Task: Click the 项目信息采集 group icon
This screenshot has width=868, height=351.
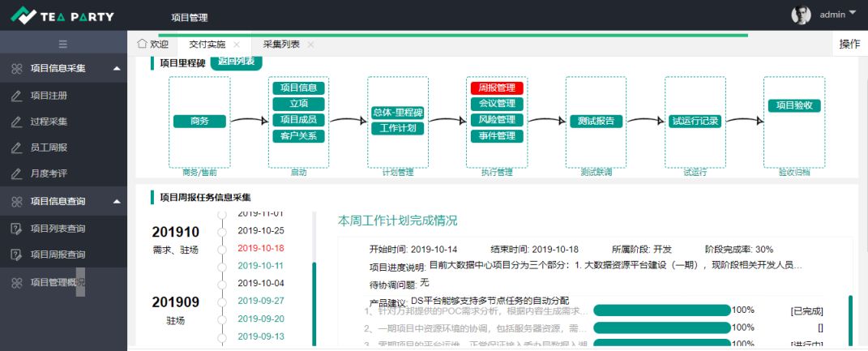Action: pos(17,69)
